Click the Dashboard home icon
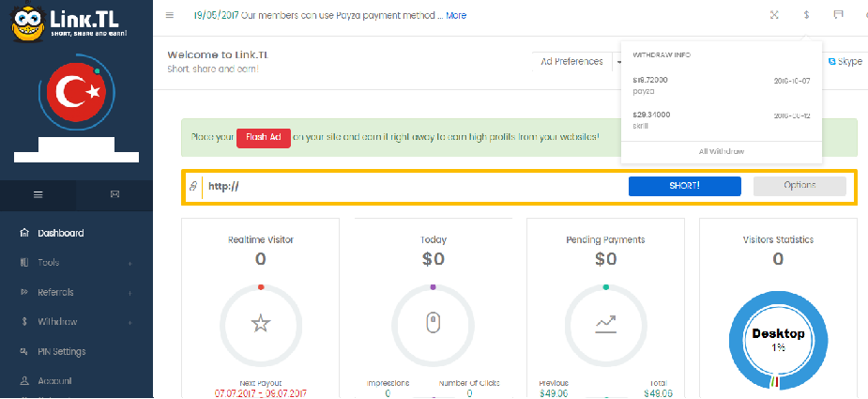 pos(23,233)
